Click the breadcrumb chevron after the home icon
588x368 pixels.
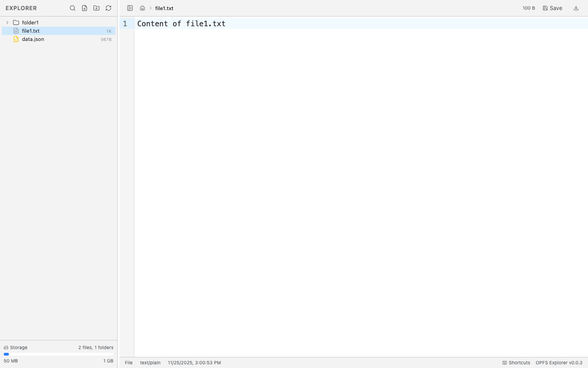click(150, 8)
